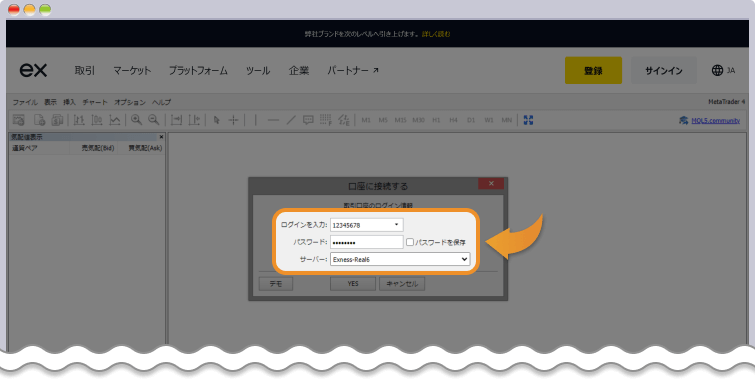The height and width of the screenshot is (382, 755).
Task: Open the 取引 navigation item
Action: click(x=85, y=70)
